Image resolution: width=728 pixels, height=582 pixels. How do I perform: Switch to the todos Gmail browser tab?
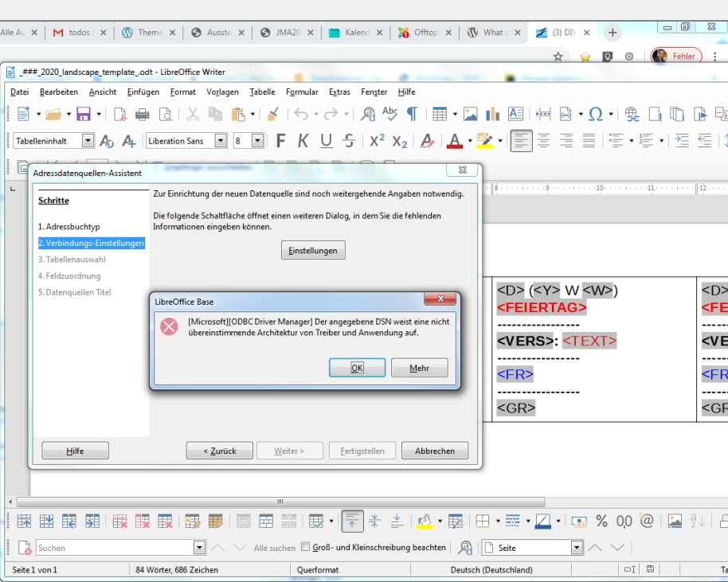click(80, 33)
